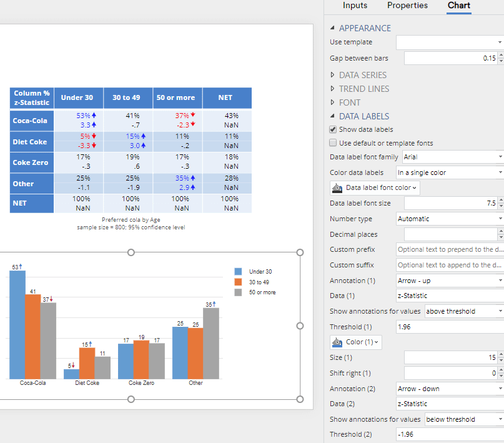Screen dimensions: 504x443
Task: Click the Threshold (1) input field
Action: click(449, 327)
